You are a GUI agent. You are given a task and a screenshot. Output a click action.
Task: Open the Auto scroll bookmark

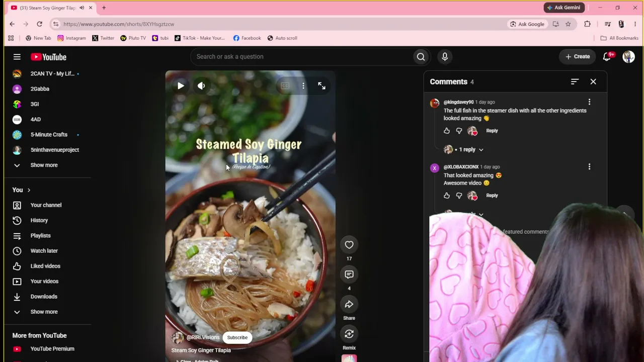[x=282, y=38]
